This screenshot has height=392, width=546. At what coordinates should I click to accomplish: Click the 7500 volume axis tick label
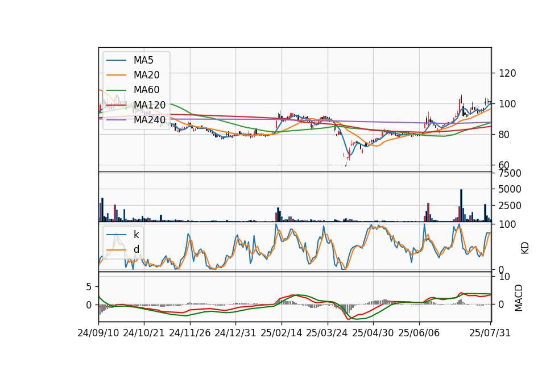(x=510, y=173)
